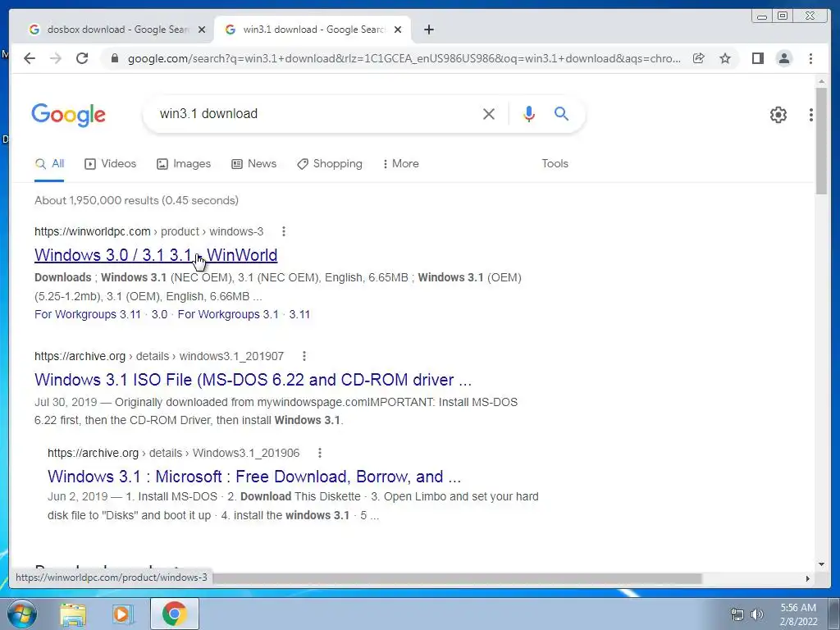Click https://archive.org Windows3.1_201906 breadcrumb
The height and width of the screenshot is (630, 840).
(174, 453)
